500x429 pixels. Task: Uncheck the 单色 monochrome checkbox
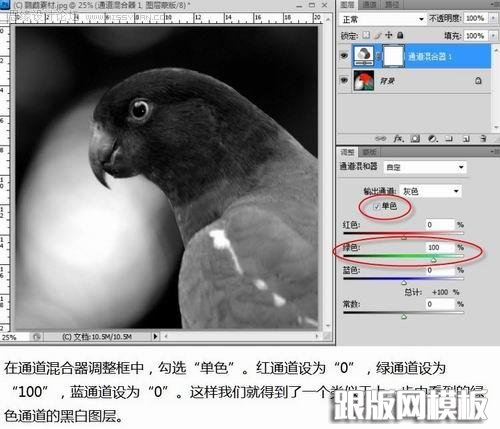click(377, 207)
